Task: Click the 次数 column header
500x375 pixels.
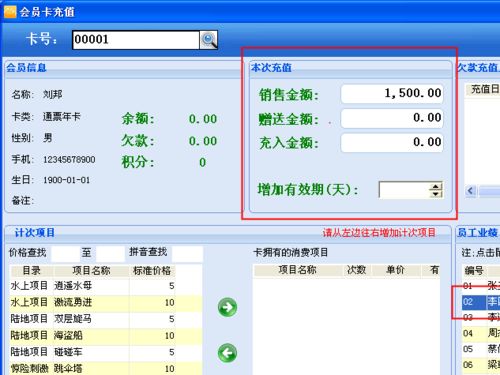Action: 357,270
